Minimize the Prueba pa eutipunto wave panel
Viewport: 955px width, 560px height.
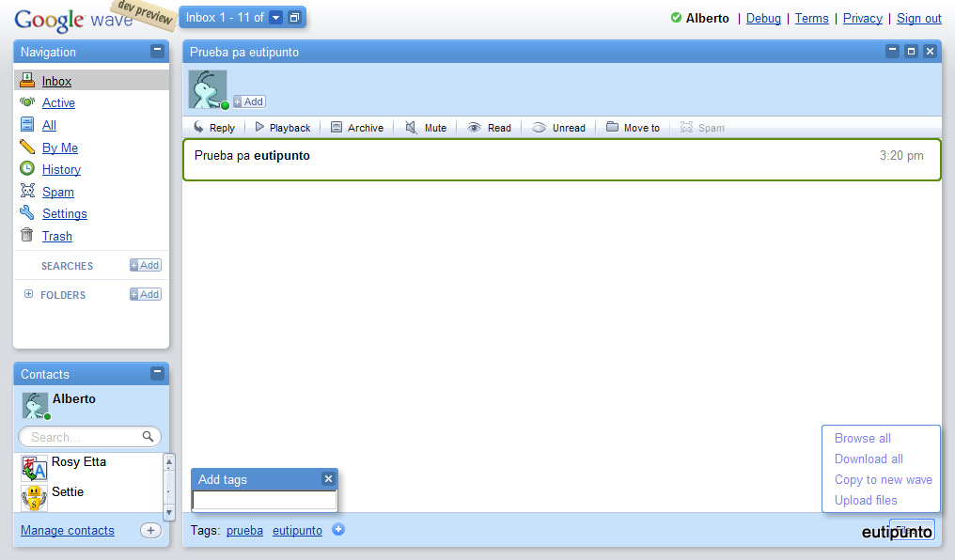(x=892, y=51)
